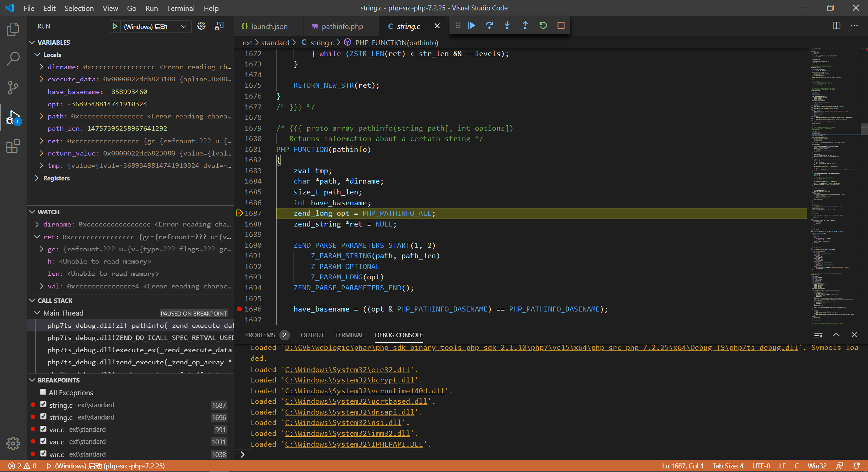Open the Run and Debug view

point(13,117)
